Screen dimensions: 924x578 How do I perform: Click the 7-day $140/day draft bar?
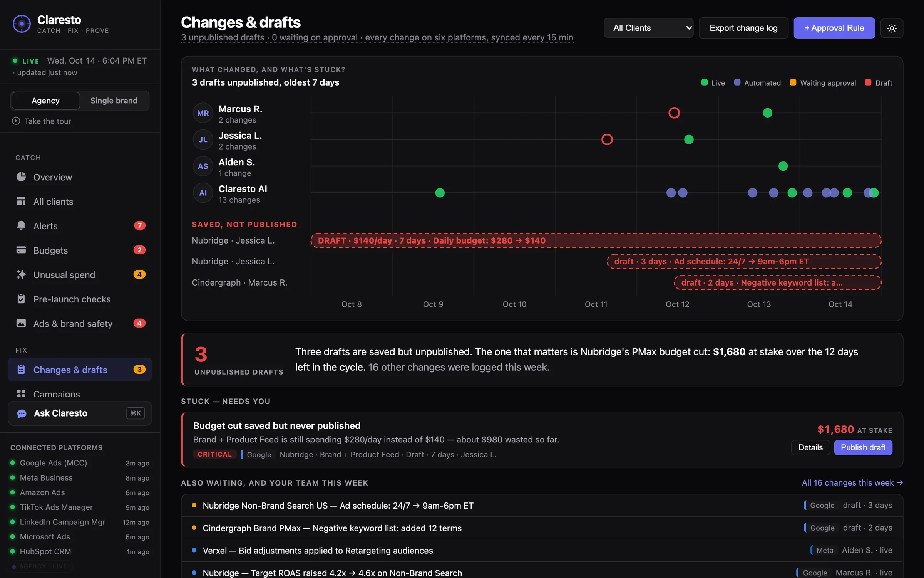(596, 240)
